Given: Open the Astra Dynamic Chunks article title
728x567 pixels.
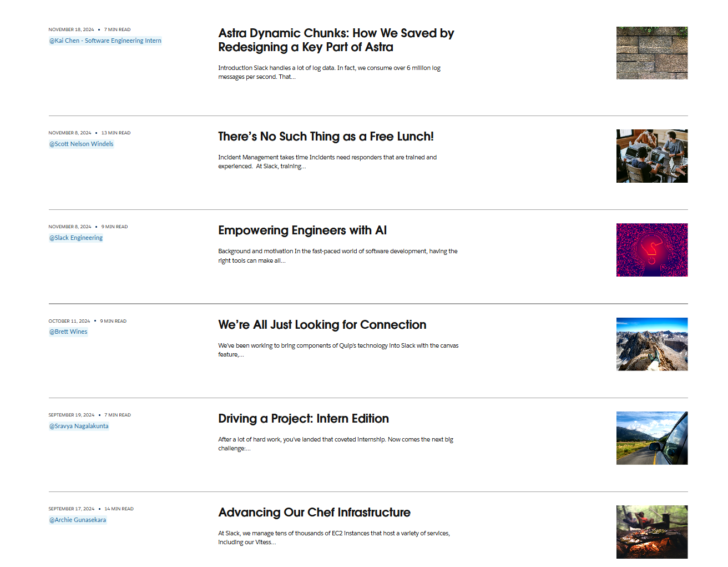Looking at the screenshot, I should click(336, 40).
